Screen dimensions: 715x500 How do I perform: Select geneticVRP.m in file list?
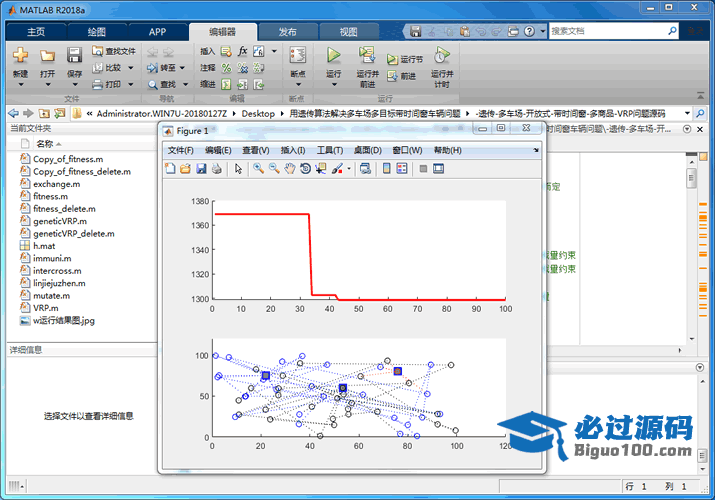60,221
